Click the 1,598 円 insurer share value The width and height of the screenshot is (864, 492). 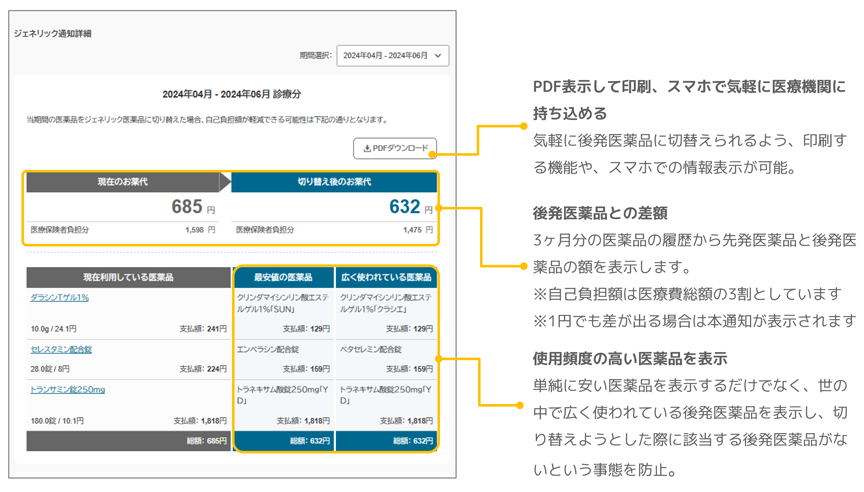pos(200,230)
